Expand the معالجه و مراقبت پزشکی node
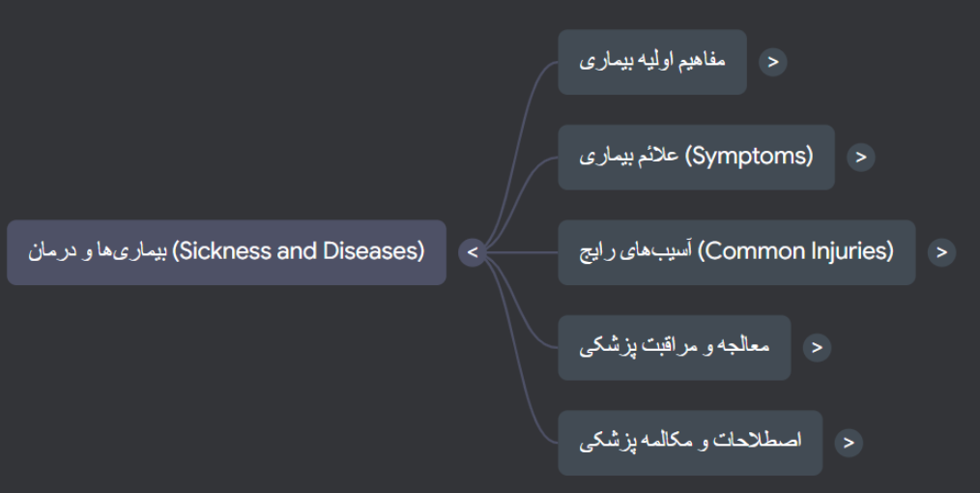The image size is (980, 493). (x=817, y=347)
